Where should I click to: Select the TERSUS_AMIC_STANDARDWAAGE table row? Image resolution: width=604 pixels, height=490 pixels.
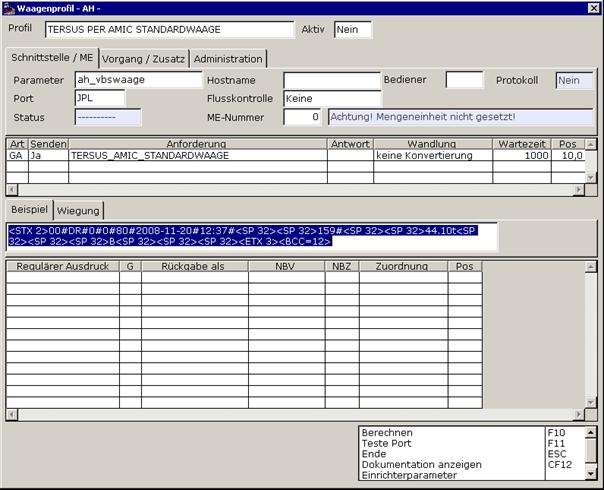296,156
